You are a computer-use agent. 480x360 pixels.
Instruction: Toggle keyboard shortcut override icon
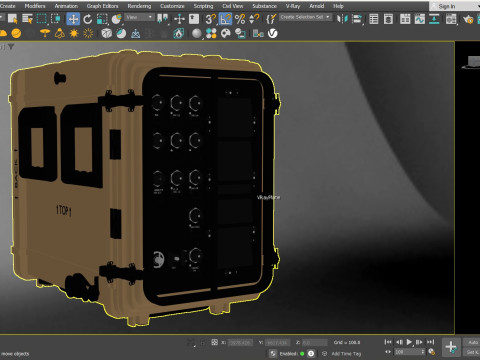pos(194,19)
